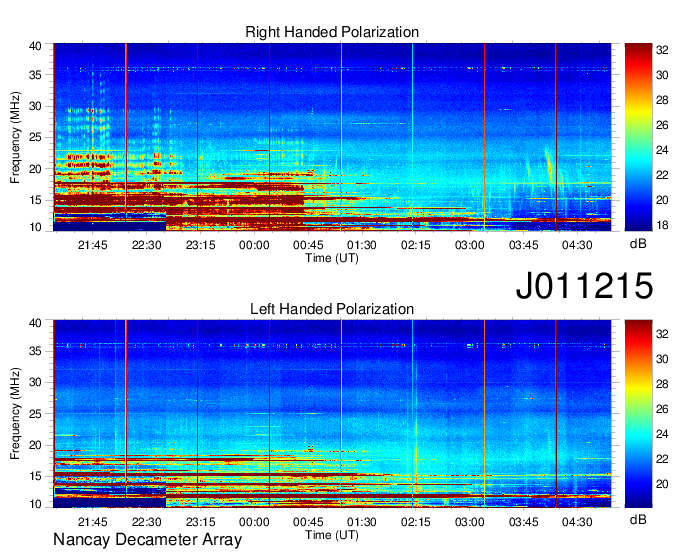This screenshot has width=680, height=552.
Task: Click "Time (UT)" label under Right Handed plot
Action: [332, 258]
